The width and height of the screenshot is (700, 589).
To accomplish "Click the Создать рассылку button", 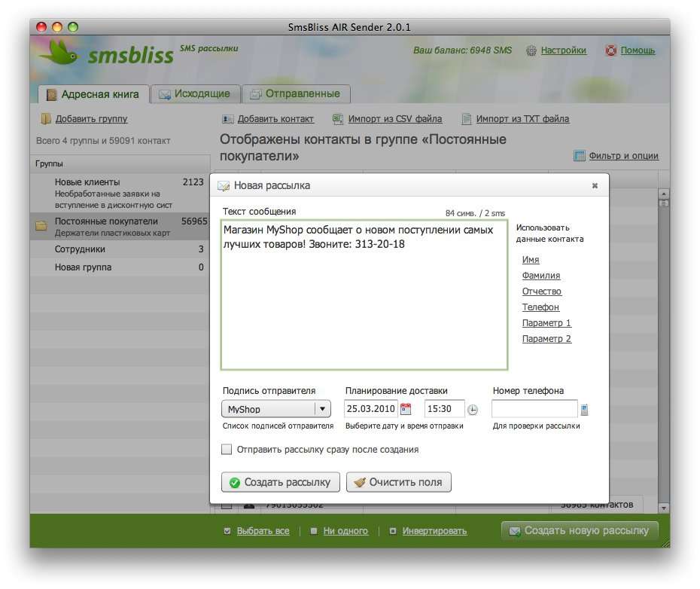I will [x=280, y=482].
